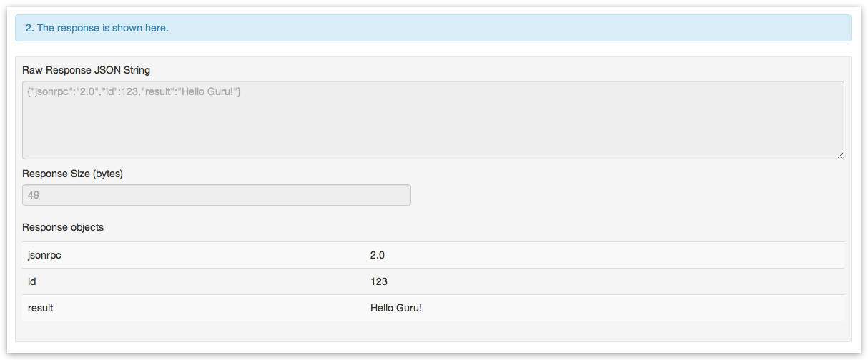
Task: Click the Response Size (bytes) label
Action: point(73,174)
